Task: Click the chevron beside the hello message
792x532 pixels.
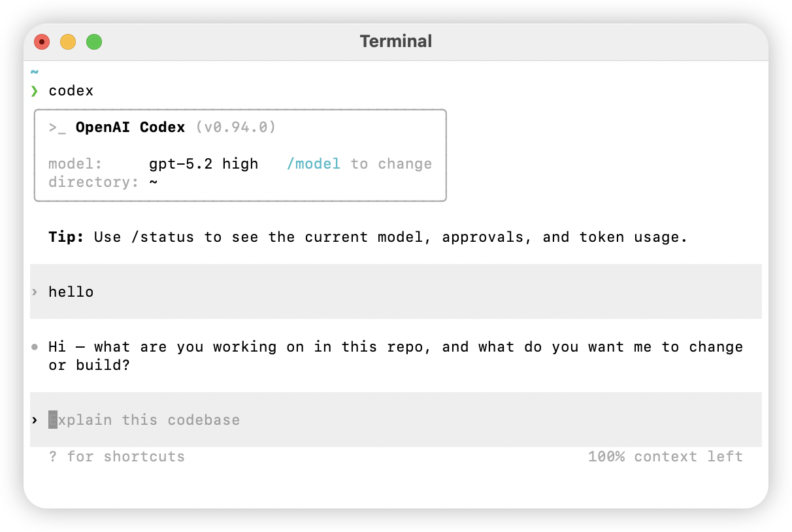Action: 34,291
